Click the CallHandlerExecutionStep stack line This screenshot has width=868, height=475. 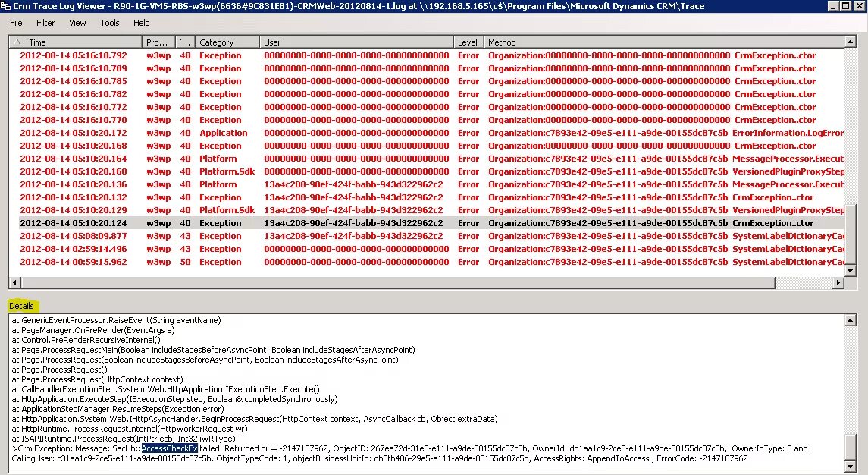point(165,390)
